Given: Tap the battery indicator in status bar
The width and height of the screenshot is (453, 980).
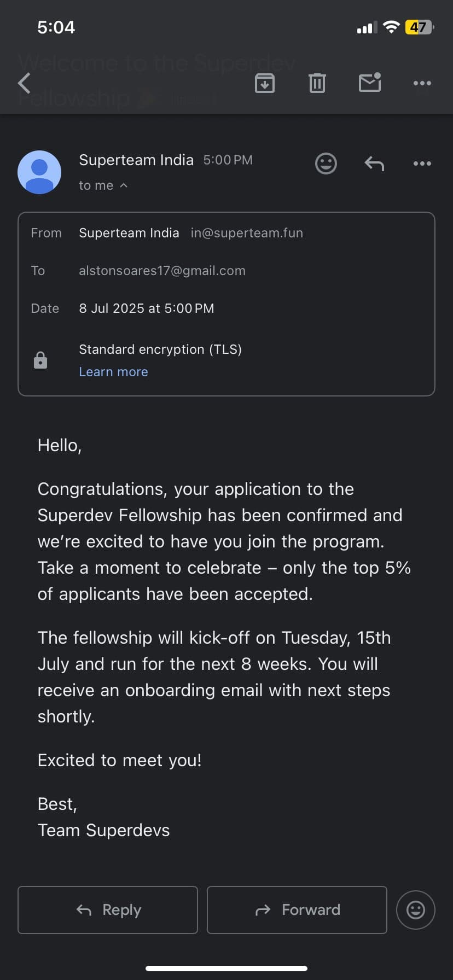Looking at the screenshot, I should (x=419, y=27).
